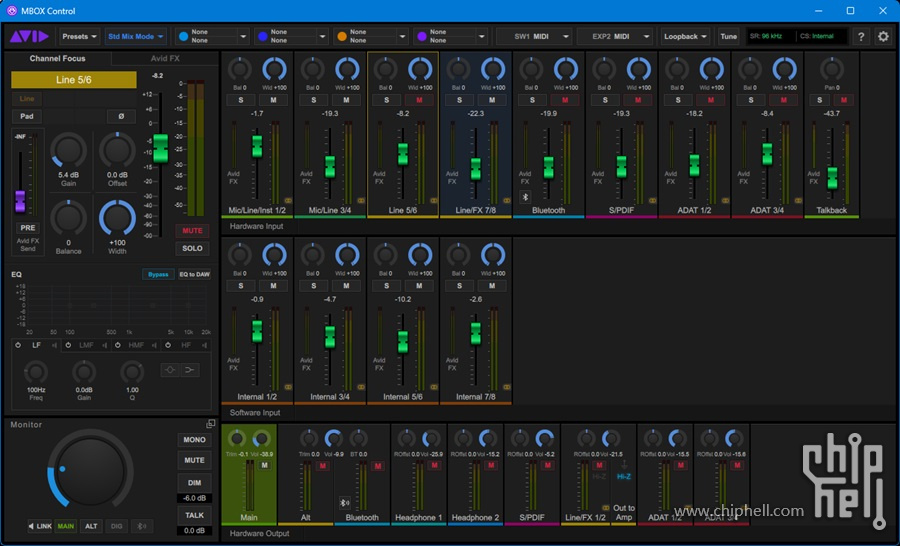Toggle stereo link icon on Mic/Line 3/4 strip
900x546 pixels.
point(361,201)
